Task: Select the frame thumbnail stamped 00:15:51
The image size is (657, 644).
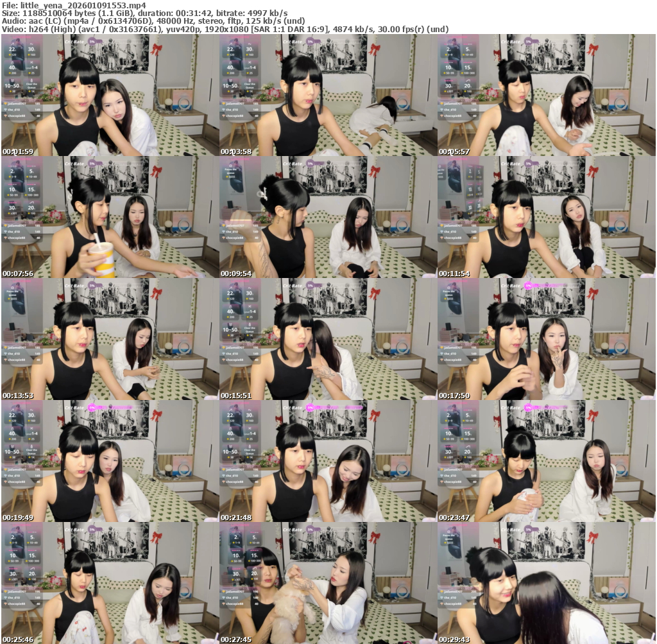Action: (328, 339)
